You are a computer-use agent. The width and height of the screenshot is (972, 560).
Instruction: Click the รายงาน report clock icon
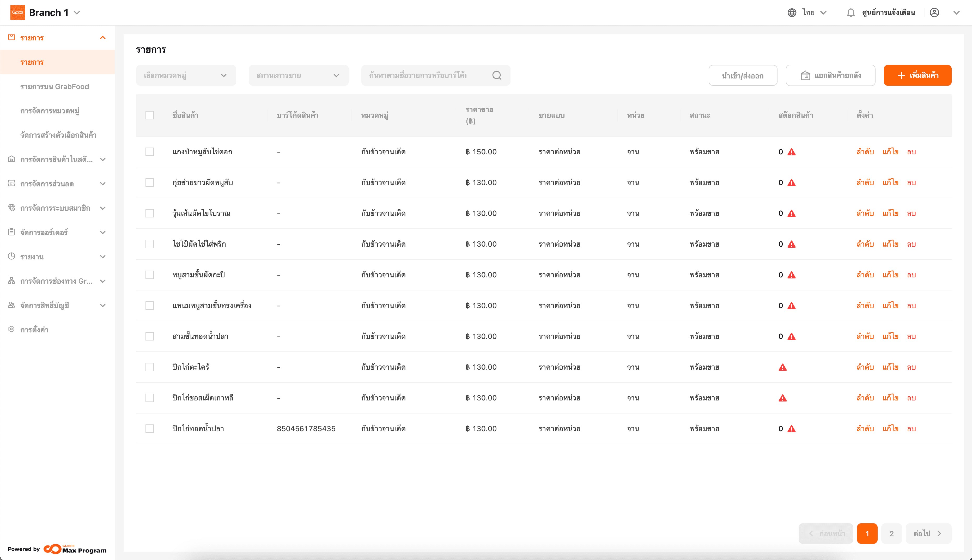coord(11,256)
